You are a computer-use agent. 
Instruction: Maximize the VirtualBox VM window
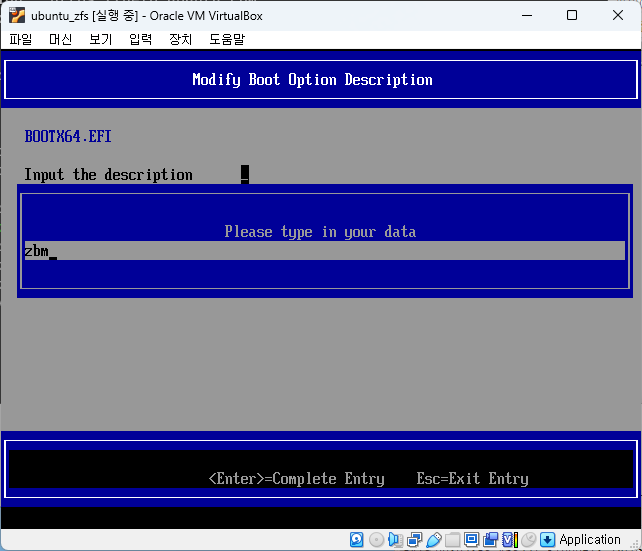click(572, 15)
